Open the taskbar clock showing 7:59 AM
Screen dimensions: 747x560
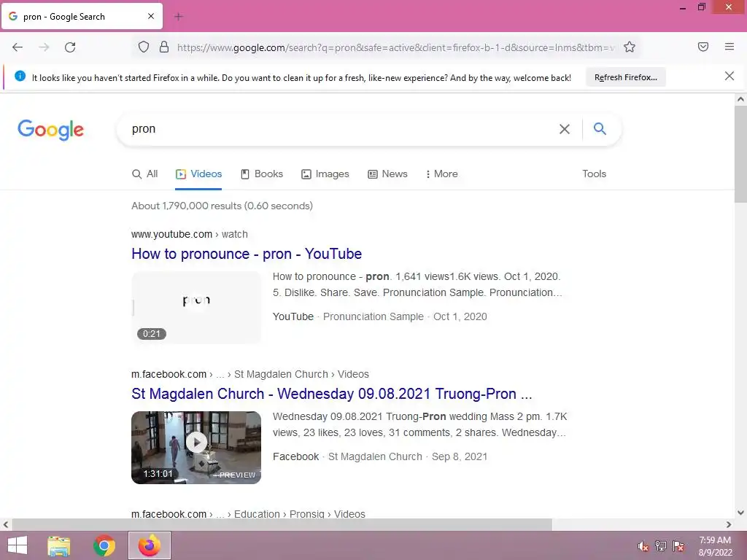715,546
